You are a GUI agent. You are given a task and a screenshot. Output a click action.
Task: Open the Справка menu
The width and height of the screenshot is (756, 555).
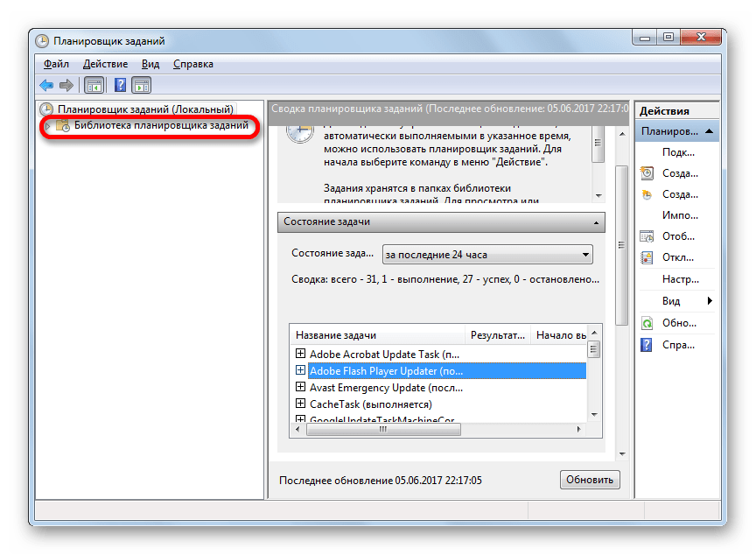pyautogui.click(x=193, y=64)
